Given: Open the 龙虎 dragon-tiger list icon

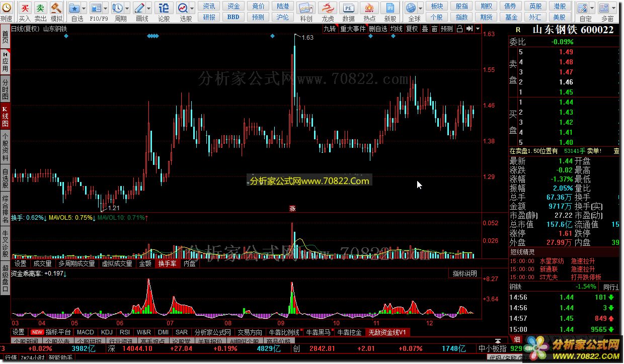Looking at the screenshot, I should coord(328,8).
